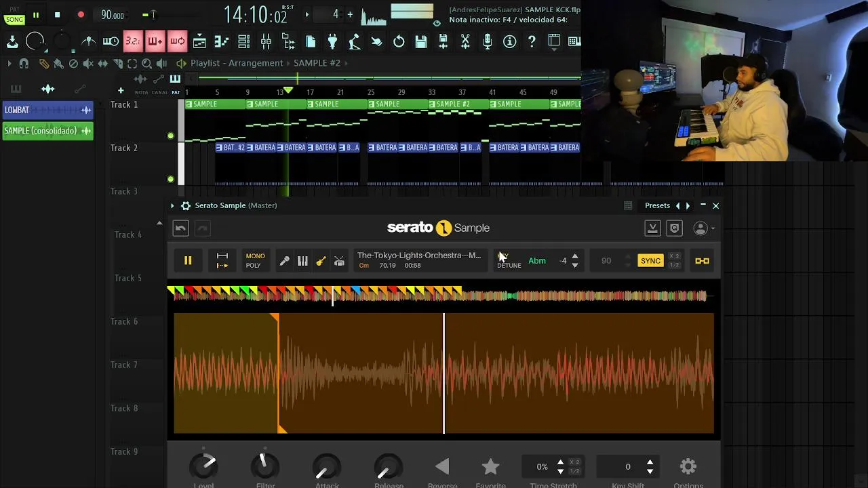Select the Playlist pencil draw tool
This screenshot has height=488, width=868.
pyautogui.click(x=44, y=63)
